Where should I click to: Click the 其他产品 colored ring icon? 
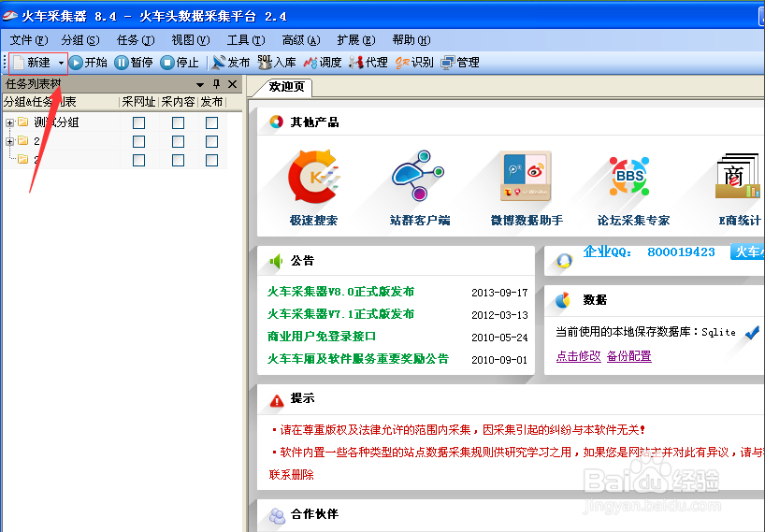[x=276, y=122]
